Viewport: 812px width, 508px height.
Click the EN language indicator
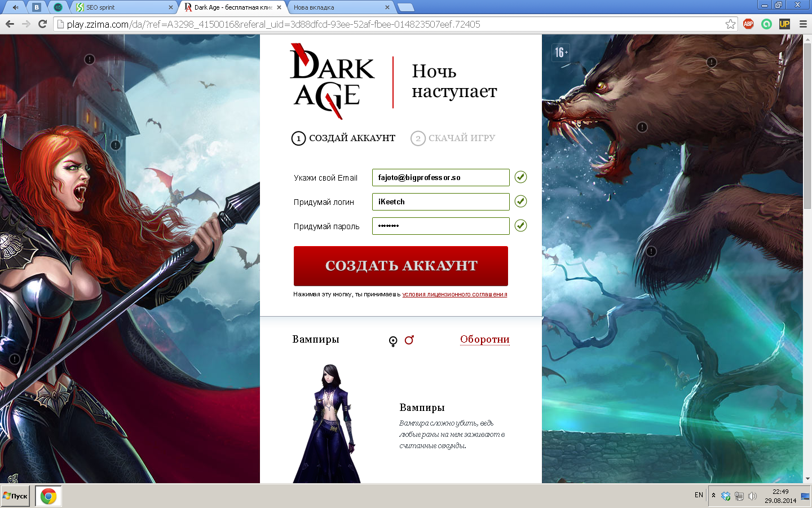699,495
